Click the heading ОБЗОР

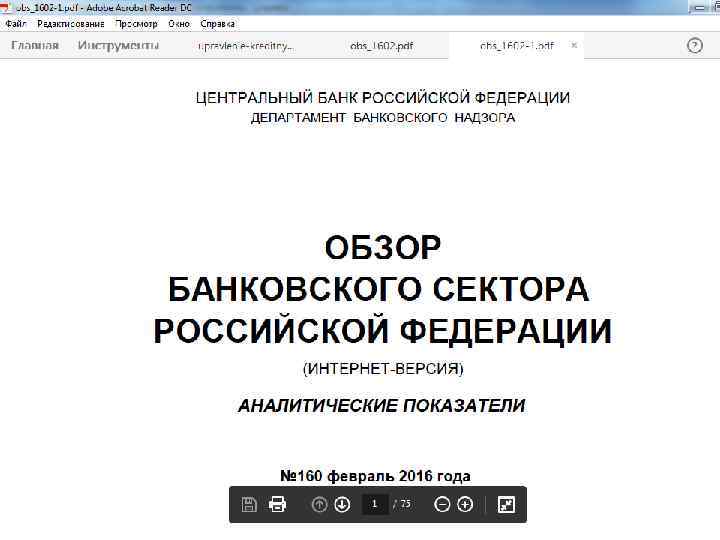click(382, 248)
